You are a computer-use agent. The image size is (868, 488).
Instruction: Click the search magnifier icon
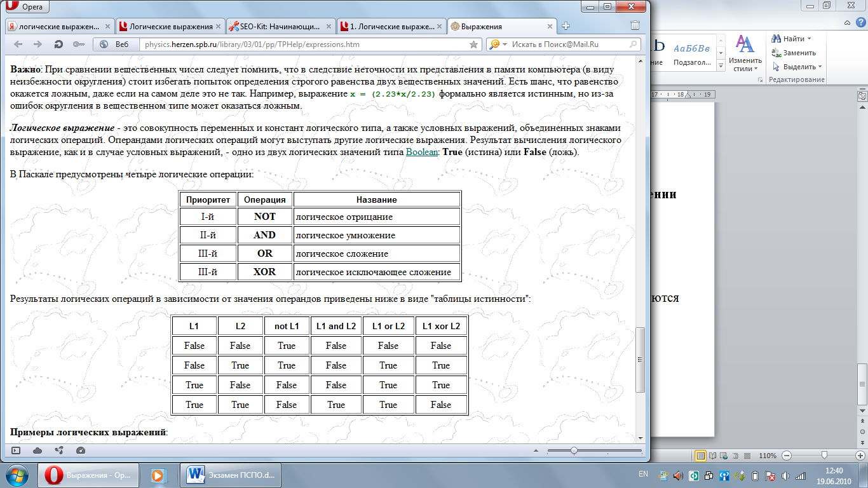(x=634, y=44)
